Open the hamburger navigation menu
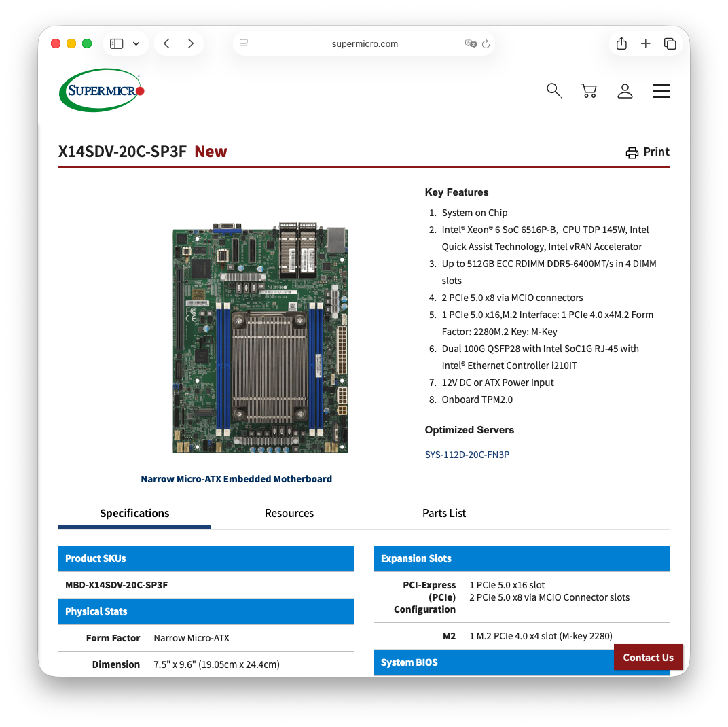 pos(661,91)
